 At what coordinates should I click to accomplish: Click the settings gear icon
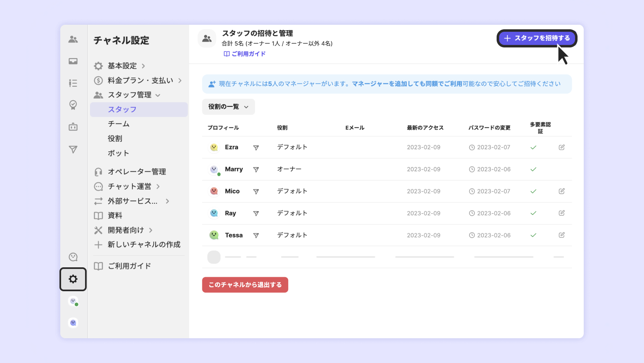coord(73,279)
